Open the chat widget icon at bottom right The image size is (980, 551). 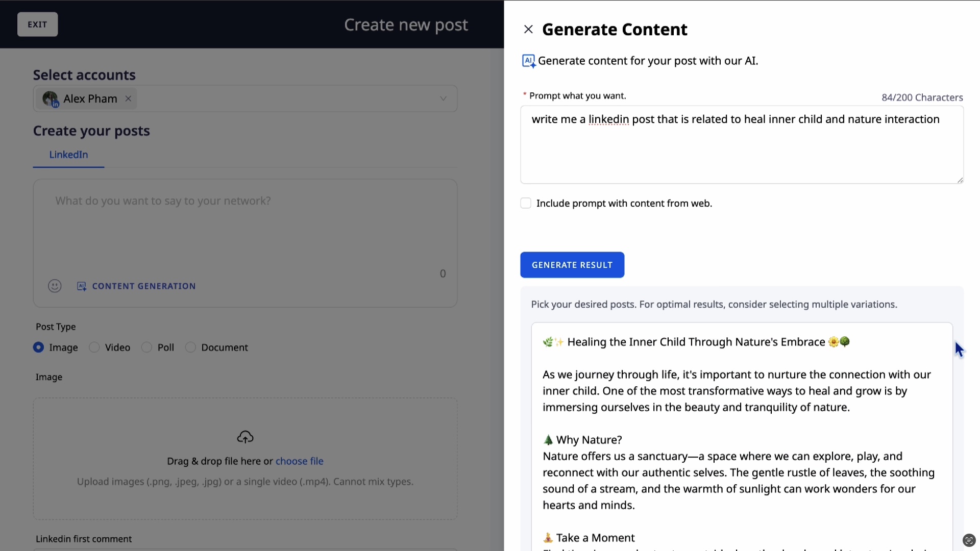(969, 540)
